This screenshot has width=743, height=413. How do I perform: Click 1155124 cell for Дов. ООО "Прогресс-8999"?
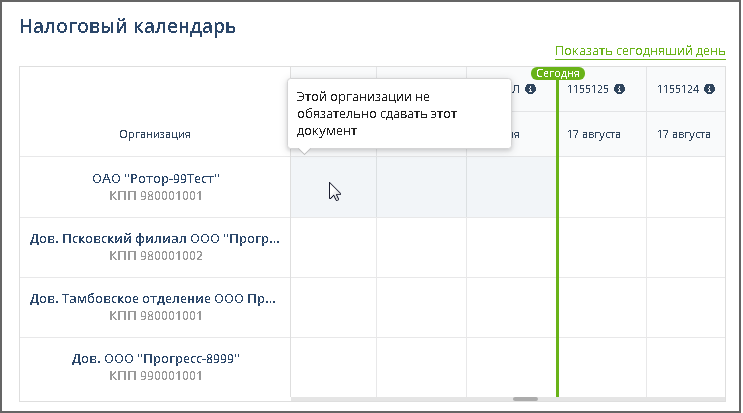(x=686, y=367)
